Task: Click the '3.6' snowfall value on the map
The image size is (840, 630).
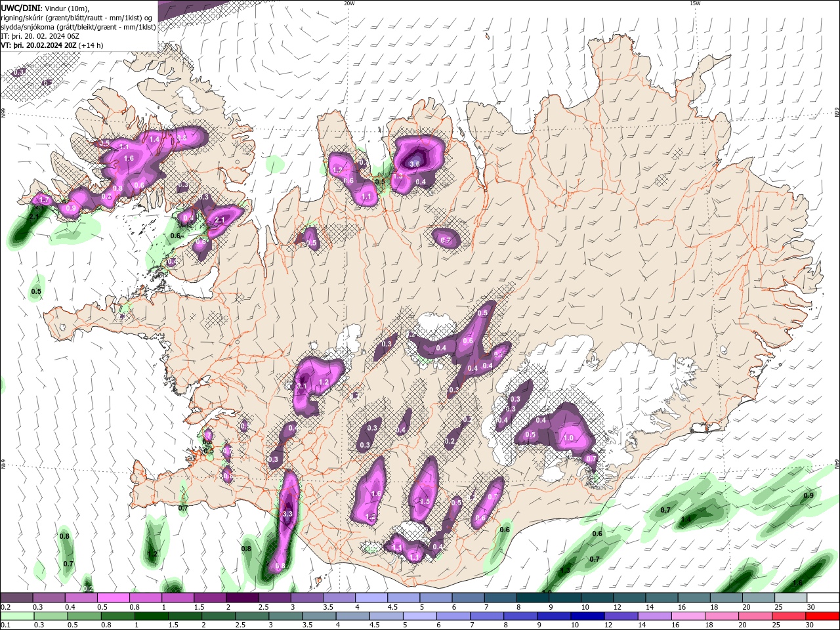Action: tap(414, 164)
